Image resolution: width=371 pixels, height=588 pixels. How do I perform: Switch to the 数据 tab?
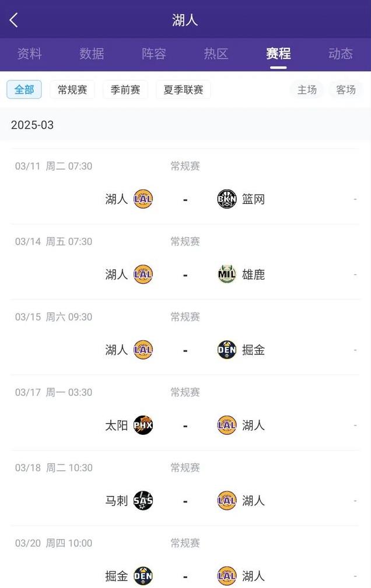[x=92, y=54]
